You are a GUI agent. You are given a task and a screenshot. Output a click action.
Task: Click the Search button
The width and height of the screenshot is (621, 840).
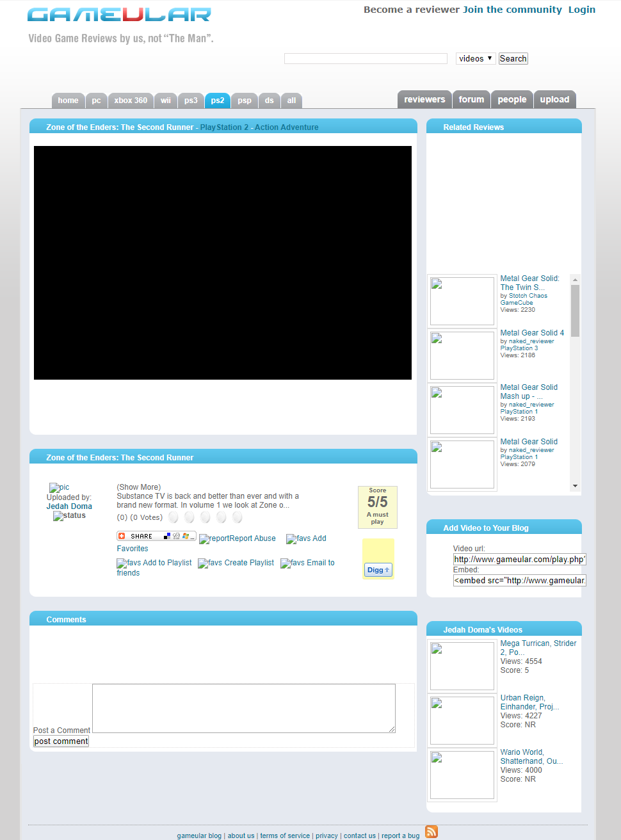513,59
